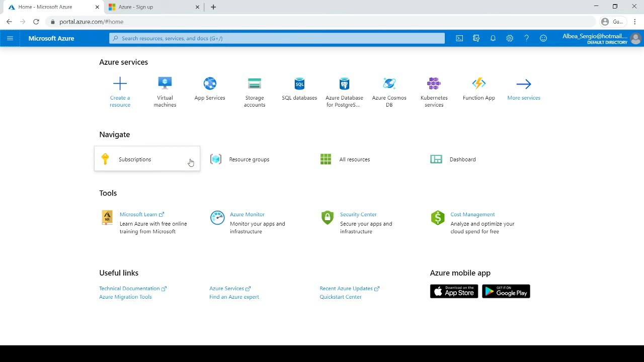Open the Security Center link
The height and width of the screenshot is (362, 644).
coord(358,214)
